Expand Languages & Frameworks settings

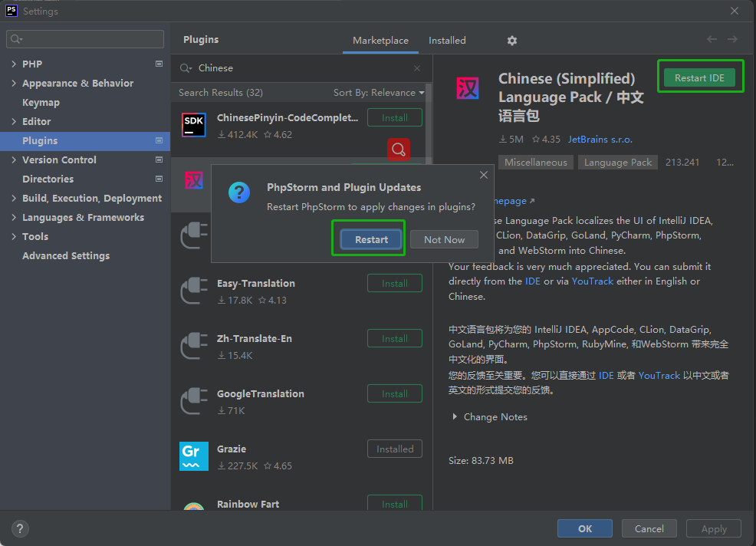(x=14, y=217)
